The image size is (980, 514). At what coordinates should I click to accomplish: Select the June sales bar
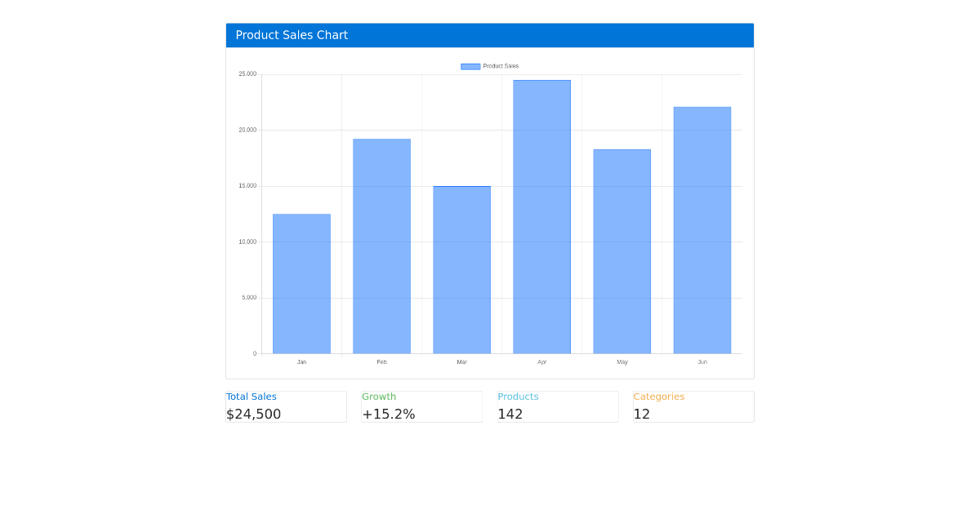[x=702, y=228]
